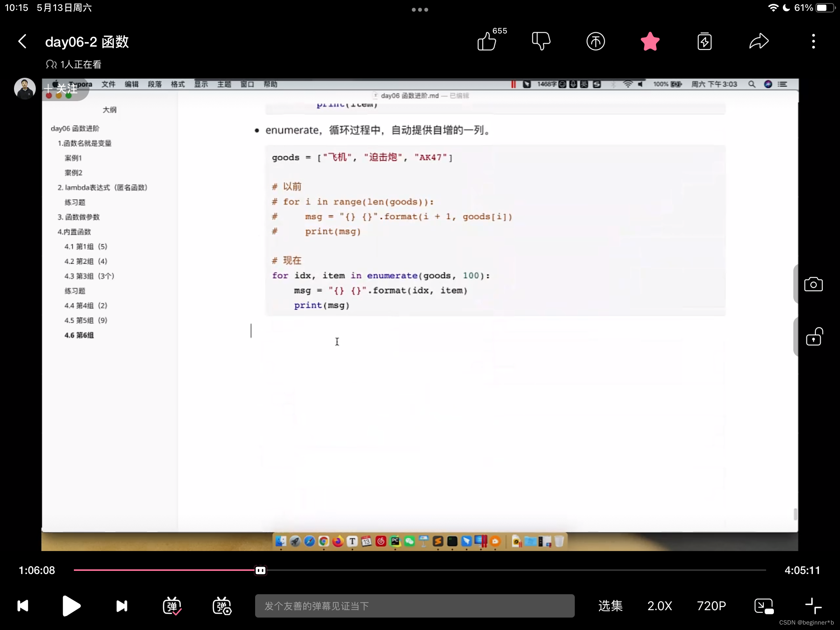The height and width of the screenshot is (630, 840).
Task: Select outline item 4.3 第3组 (3个)
Action: [x=89, y=276]
